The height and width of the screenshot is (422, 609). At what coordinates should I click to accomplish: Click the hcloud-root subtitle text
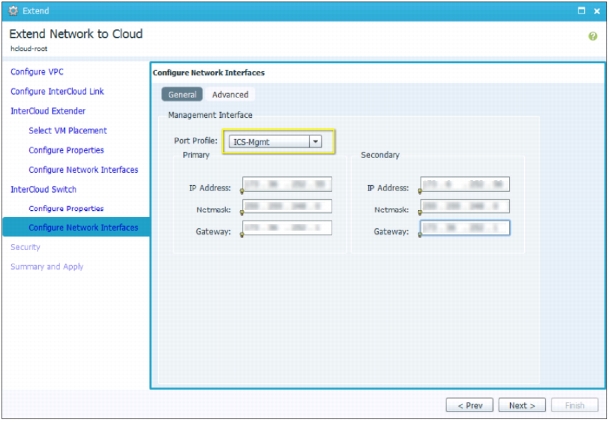pos(29,49)
